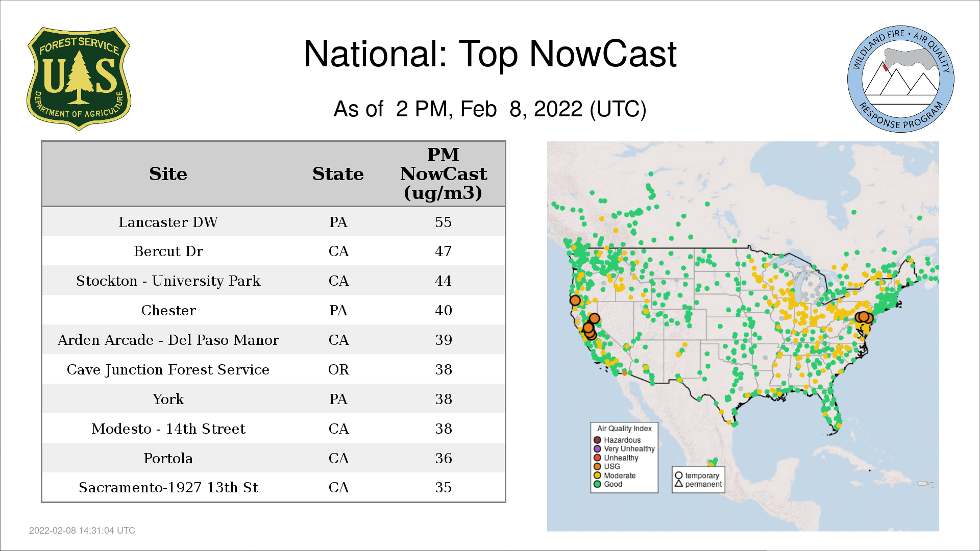Screen dimensions: 980x551
Task: Click the Unhealthy red legend circle
Action: pos(597,458)
